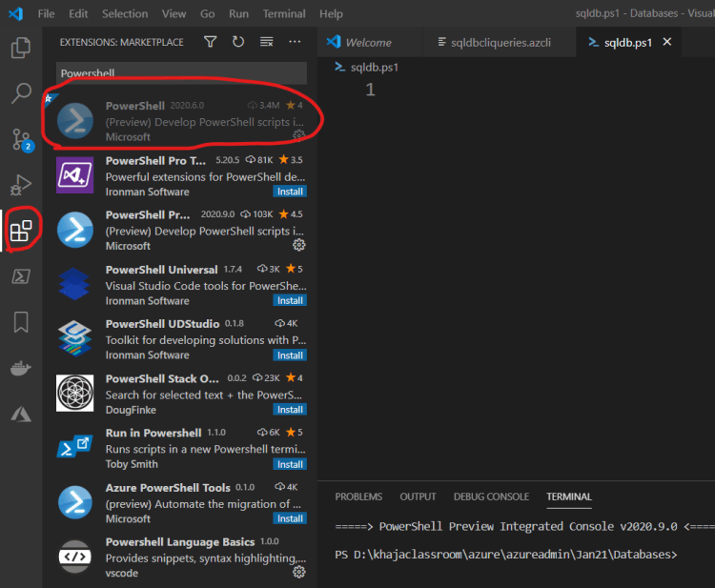This screenshot has width=715, height=588.
Task: Open manage gear for PowerShell 2020.6.0
Action: (298, 135)
